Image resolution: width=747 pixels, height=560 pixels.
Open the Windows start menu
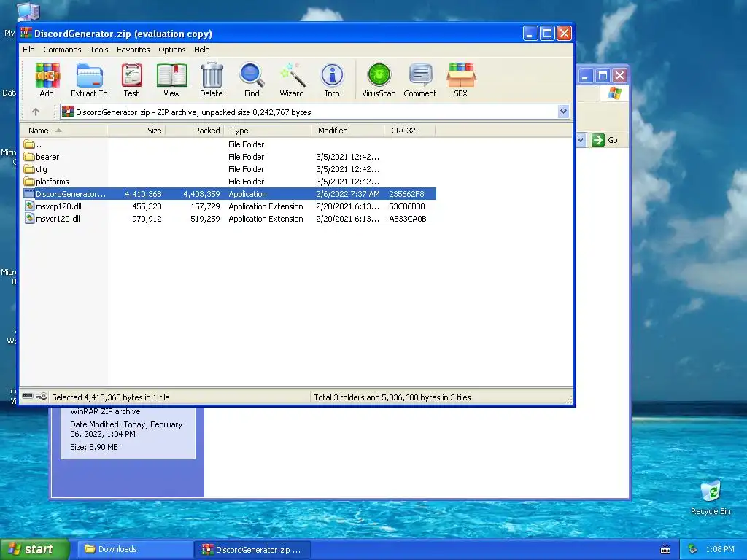pos(35,549)
